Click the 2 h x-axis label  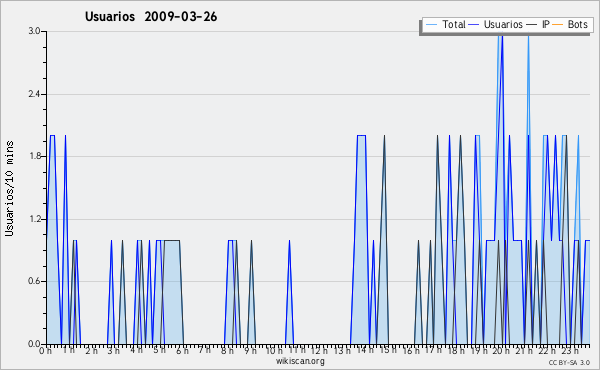[91, 351]
